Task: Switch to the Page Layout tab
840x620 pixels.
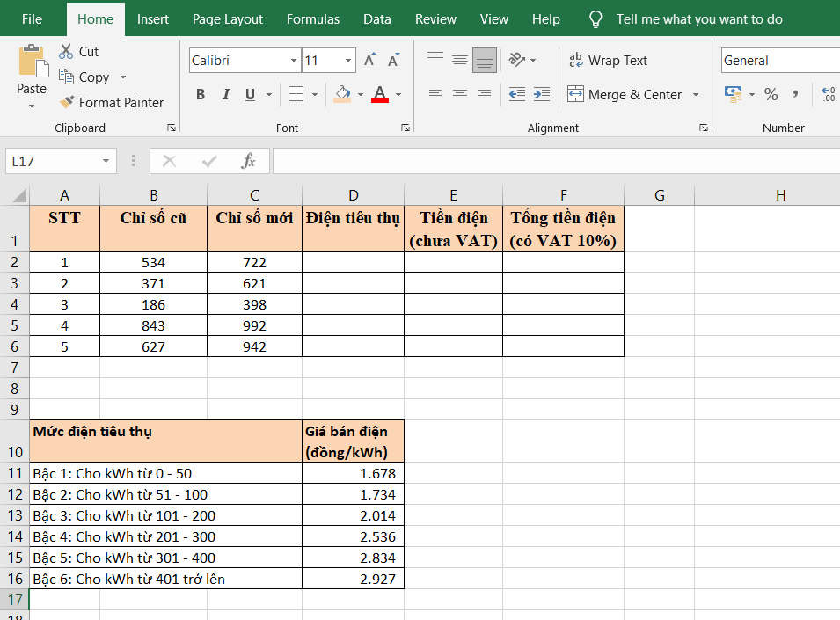Action: click(228, 19)
